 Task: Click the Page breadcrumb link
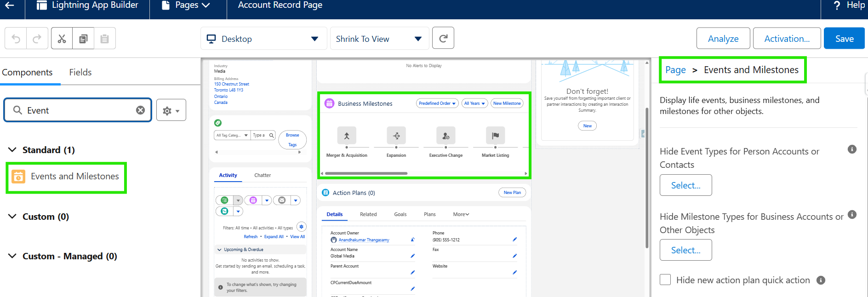pos(675,70)
